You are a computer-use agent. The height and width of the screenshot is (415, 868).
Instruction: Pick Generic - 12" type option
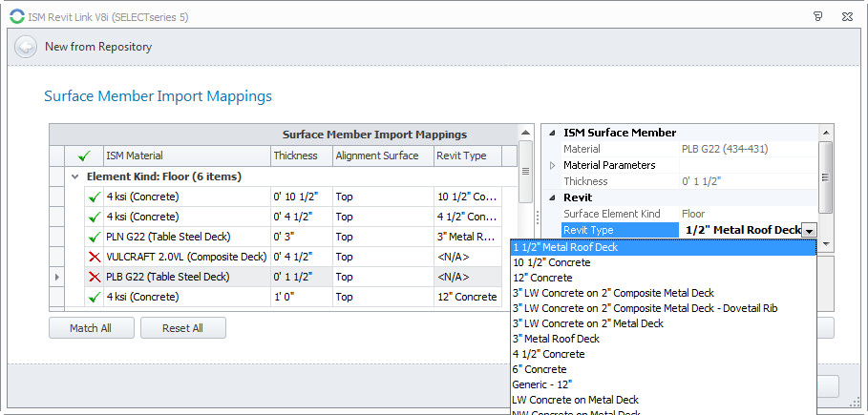coord(664,384)
